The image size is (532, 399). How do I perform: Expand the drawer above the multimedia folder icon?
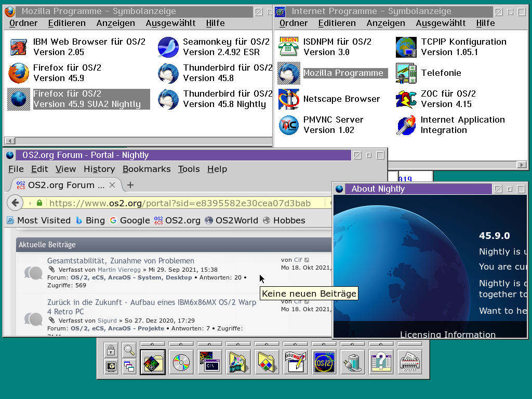click(x=238, y=344)
